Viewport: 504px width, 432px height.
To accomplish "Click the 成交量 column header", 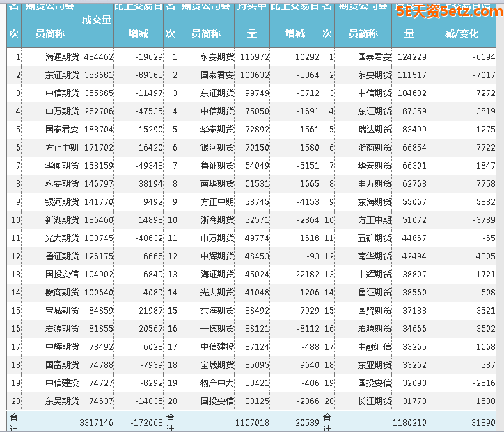I will point(96,20).
